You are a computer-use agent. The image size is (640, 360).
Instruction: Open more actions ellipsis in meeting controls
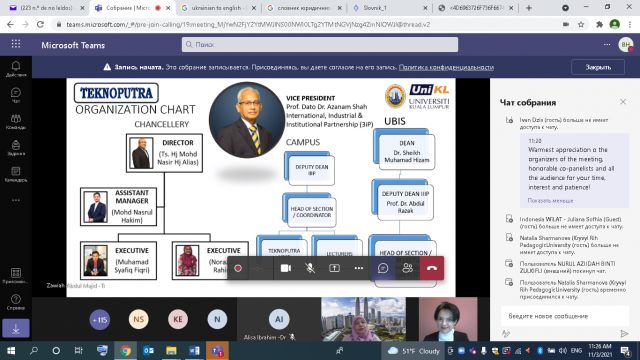tap(359, 268)
